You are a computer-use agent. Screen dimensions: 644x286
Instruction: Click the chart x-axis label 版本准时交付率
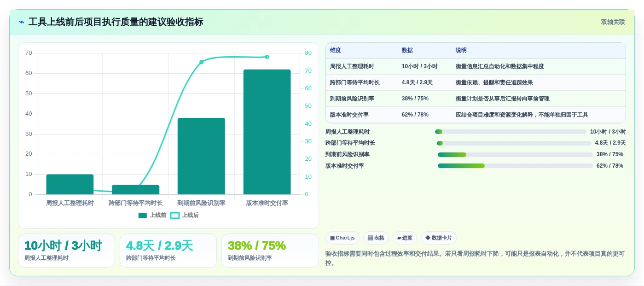(x=267, y=203)
